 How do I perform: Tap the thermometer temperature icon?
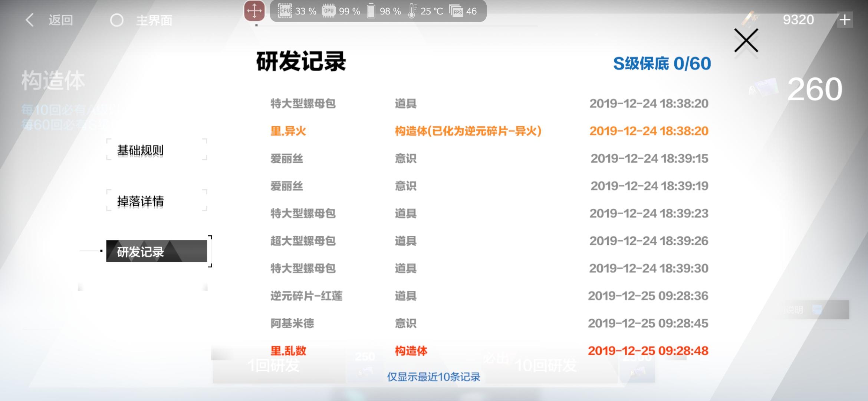pyautogui.click(x=412, y=11)
